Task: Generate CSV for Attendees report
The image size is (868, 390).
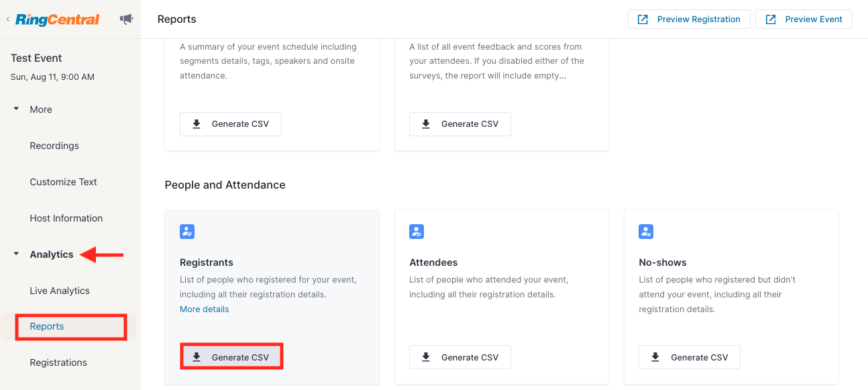Action: click(x=460, y=357)
